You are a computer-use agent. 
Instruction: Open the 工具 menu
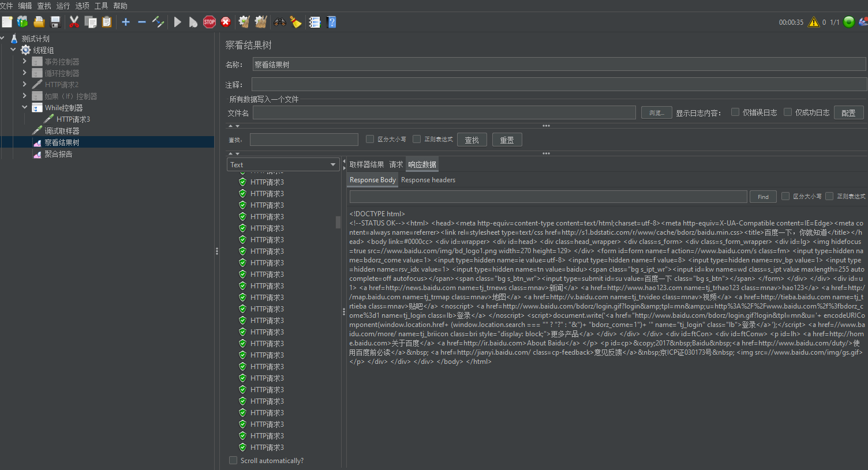click(x=101, y=6)
